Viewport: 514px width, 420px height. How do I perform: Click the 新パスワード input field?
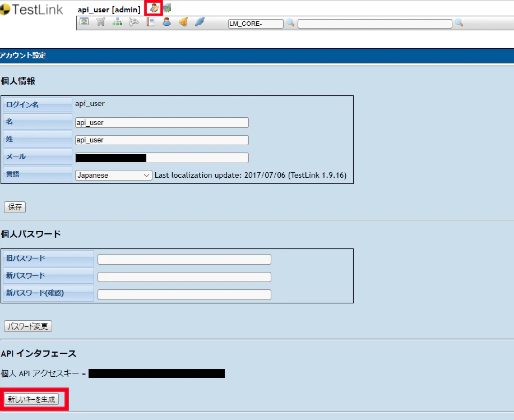184,276
